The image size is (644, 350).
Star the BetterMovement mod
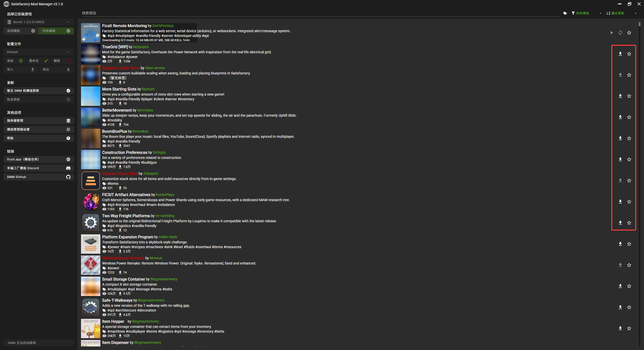point(629,117)
